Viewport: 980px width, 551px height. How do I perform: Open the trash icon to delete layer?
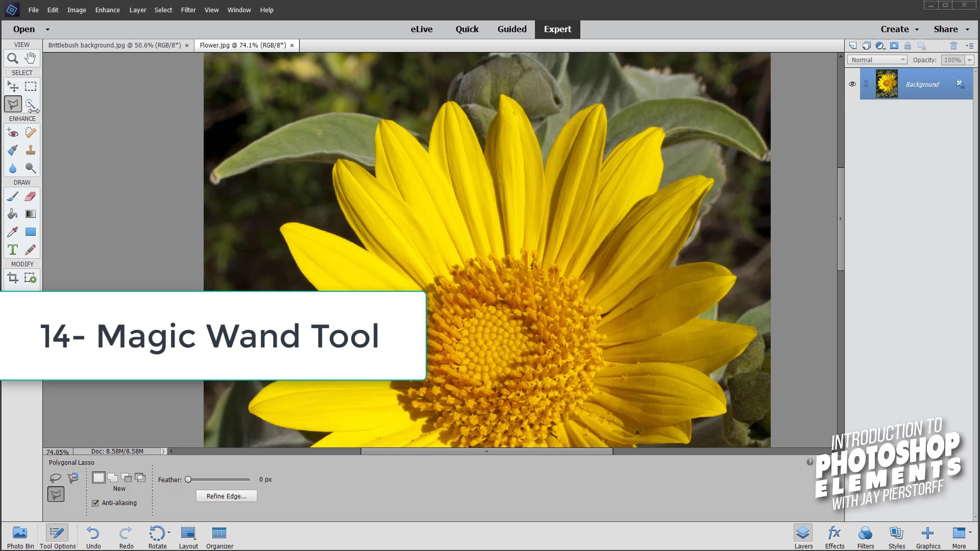tap(953, 45)
